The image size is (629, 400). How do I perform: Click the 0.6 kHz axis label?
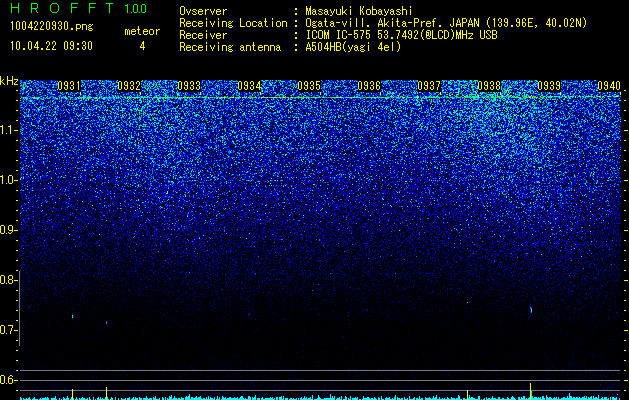(x=8, y=380)
